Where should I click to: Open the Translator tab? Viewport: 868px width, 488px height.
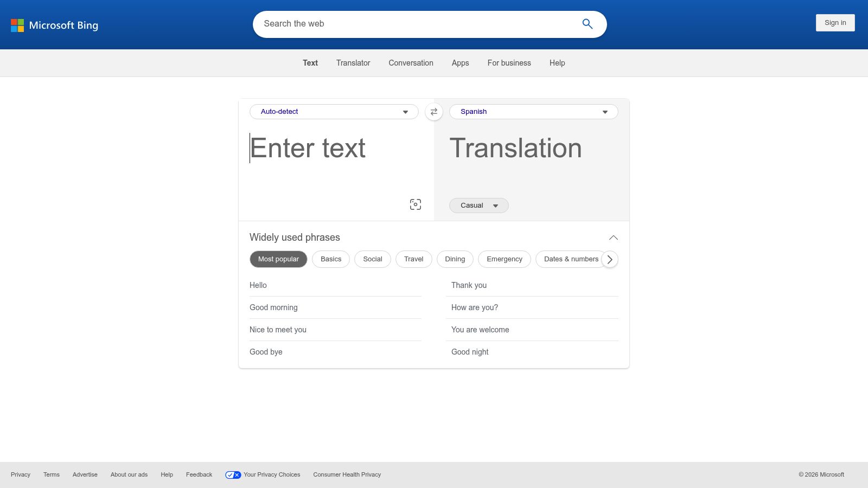pos(353,63)
